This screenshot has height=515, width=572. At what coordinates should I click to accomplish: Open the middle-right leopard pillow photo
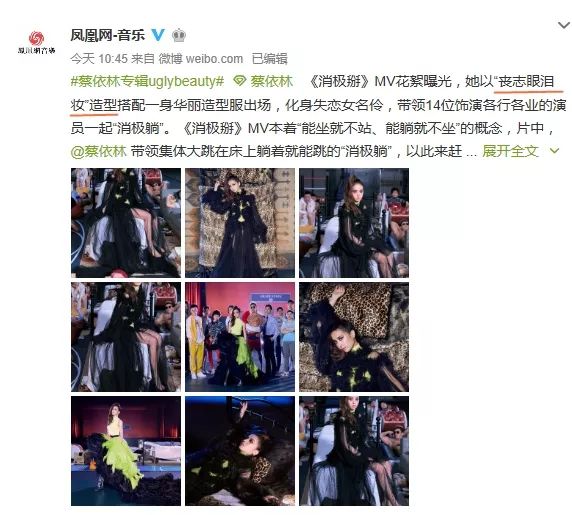pos(354,337)
